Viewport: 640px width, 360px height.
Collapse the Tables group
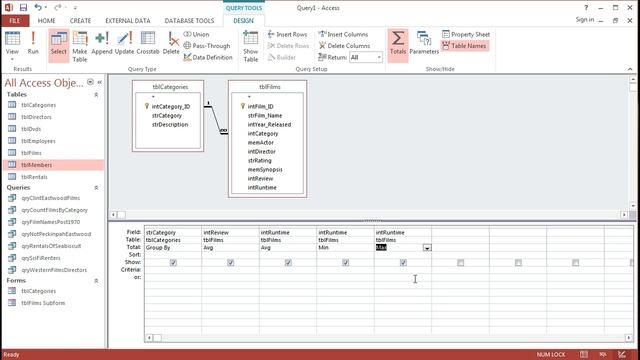96,95
